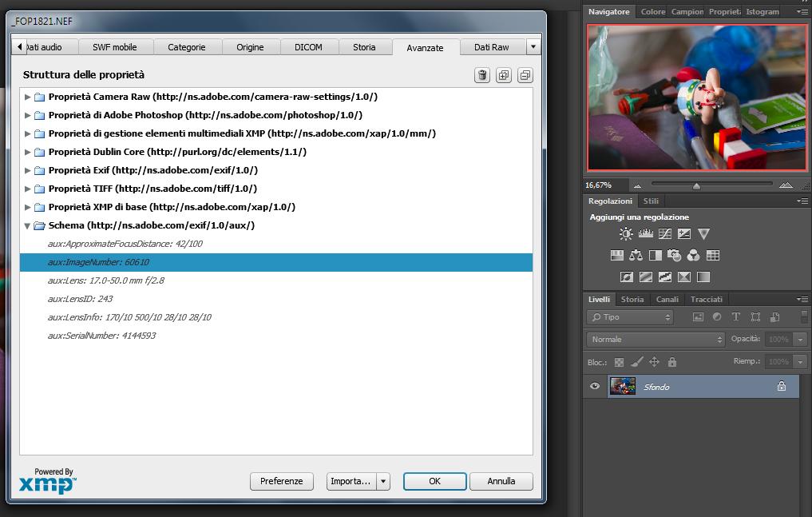The height and width of the screenshot is (517, 812).
Task: Expand the Proprietà Camera Raw node
Action: pos(27,97)
